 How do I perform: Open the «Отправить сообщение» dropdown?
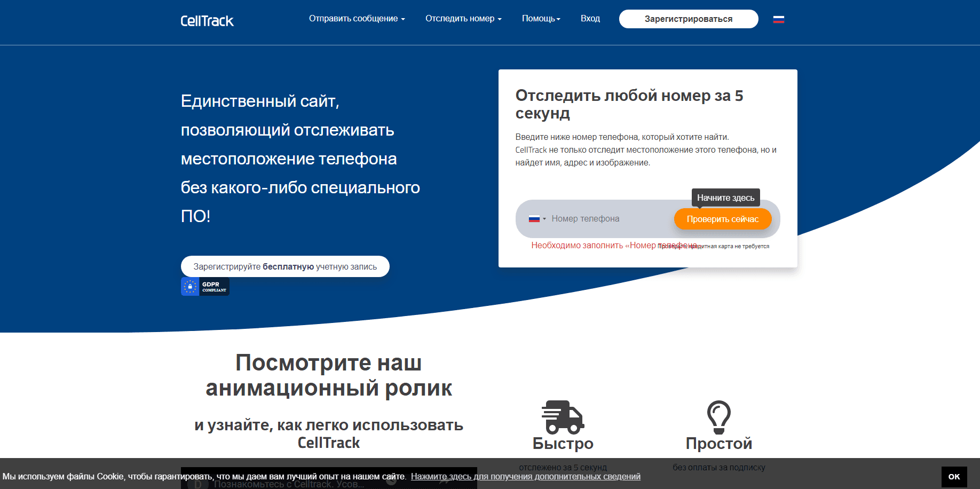point(357,18)
